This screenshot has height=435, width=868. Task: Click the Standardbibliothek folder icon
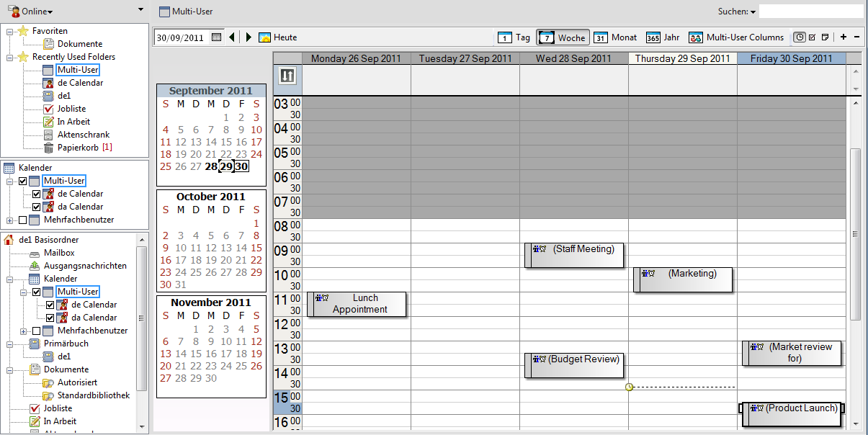(48, 395)
